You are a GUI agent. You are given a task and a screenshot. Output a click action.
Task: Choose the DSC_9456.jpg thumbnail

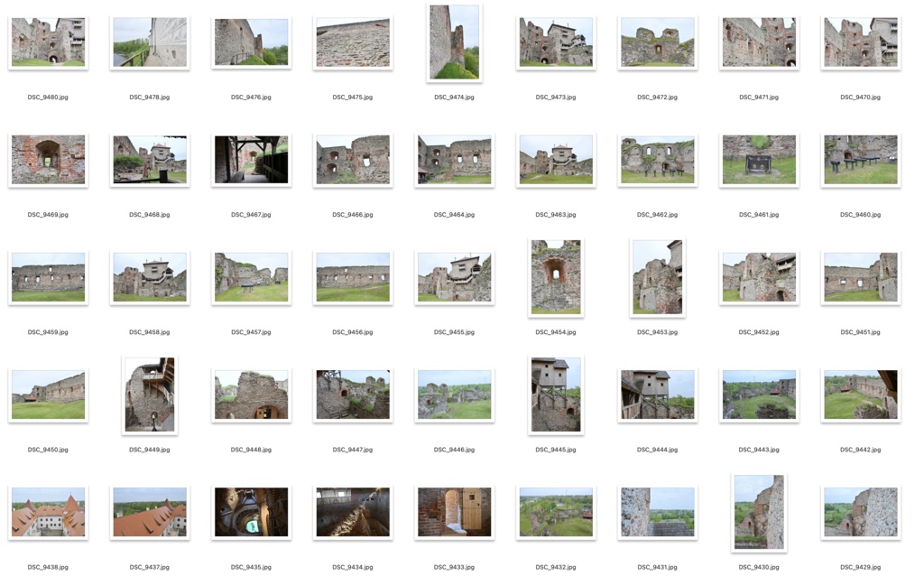353,277
